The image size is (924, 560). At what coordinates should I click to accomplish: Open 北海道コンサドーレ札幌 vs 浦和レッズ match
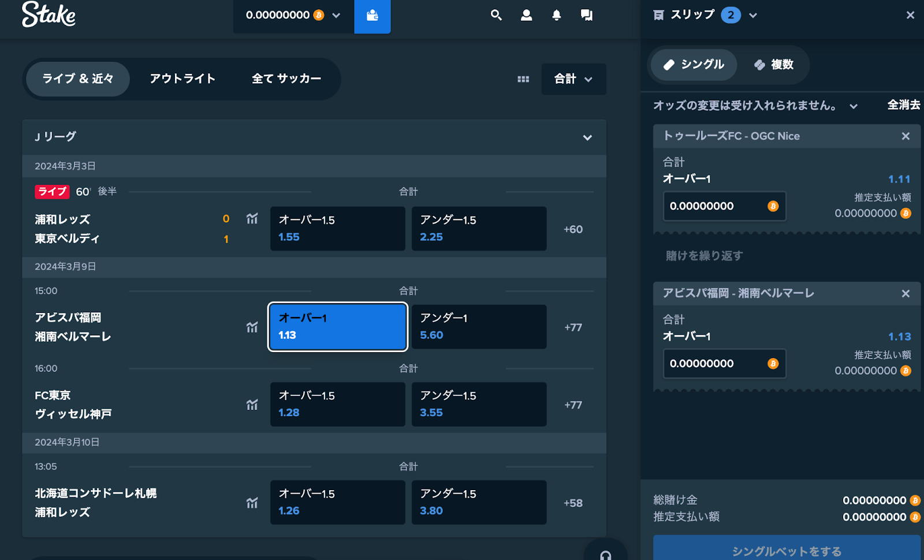tap(96, 502)
